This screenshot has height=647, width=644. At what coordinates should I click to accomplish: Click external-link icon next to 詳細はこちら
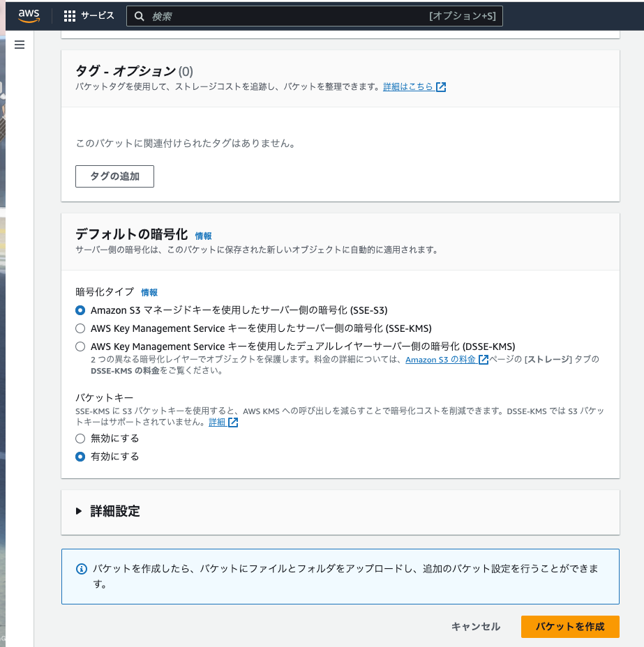441,86
